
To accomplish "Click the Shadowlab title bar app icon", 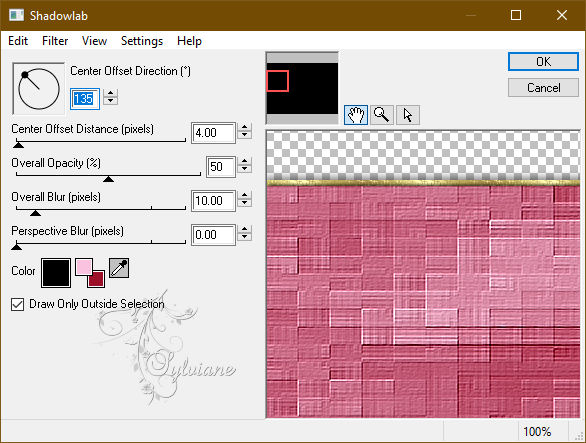I will click(17, 15).
